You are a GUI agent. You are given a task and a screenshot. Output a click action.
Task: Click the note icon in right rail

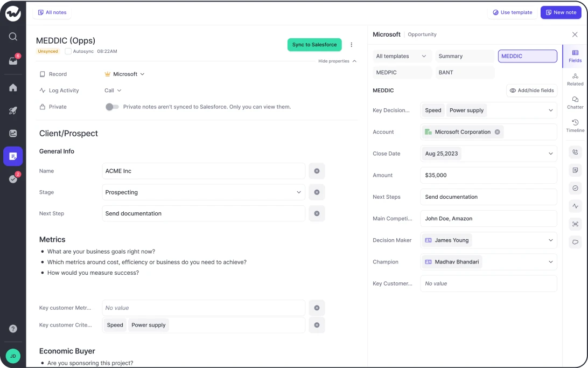(x=575, y=170)
